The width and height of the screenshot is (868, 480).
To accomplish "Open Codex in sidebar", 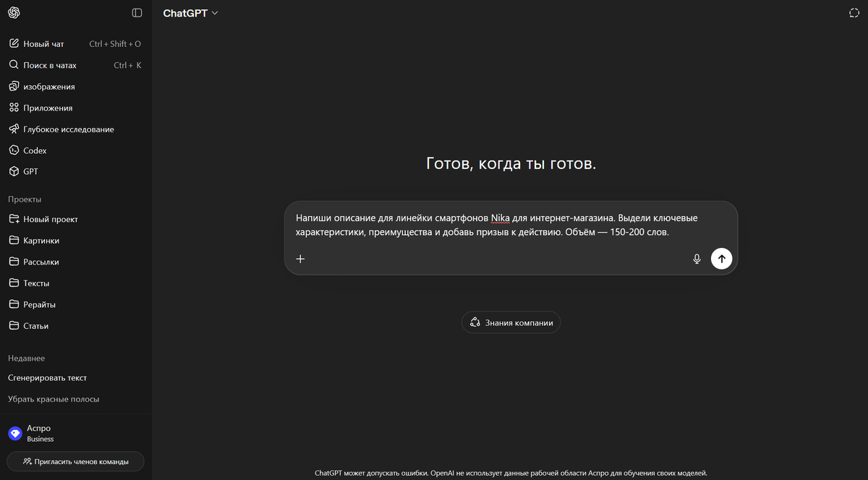I will pyautogui.click(x=75, y=150).
